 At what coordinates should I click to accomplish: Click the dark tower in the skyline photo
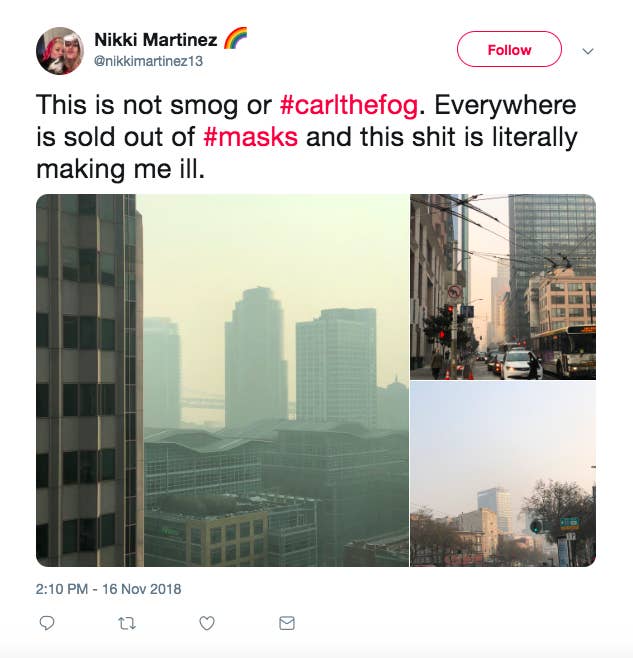tap(89, 380)
